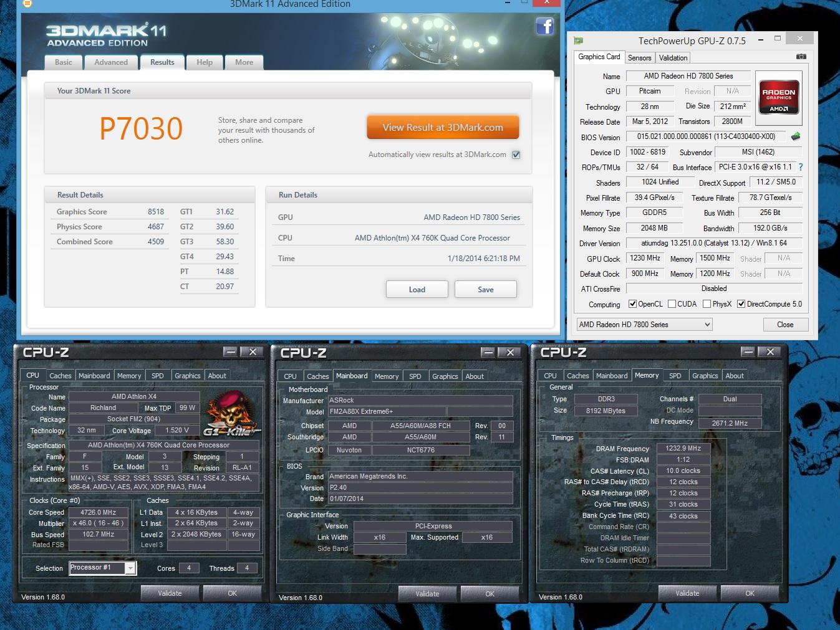Viewport: 840px width, 630px height.
Task: Open Caches tab in the CPU-Z CPU window
Action: (x=60, y=376)
